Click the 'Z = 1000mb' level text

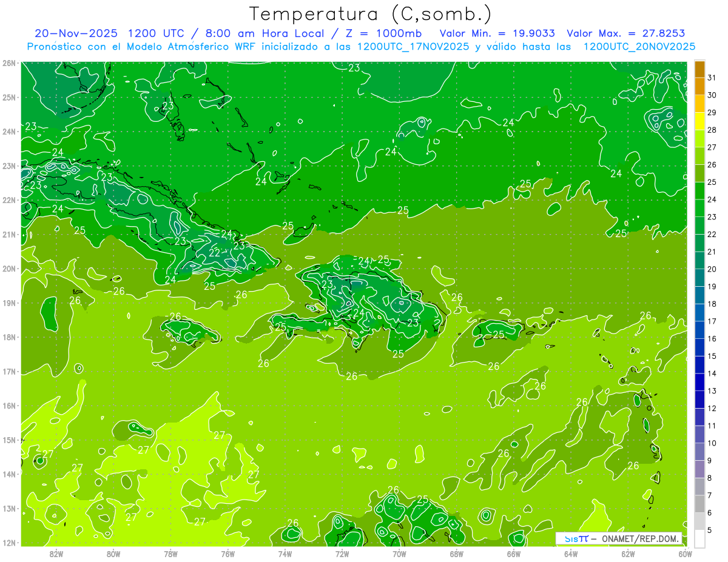tap(385, 33)
